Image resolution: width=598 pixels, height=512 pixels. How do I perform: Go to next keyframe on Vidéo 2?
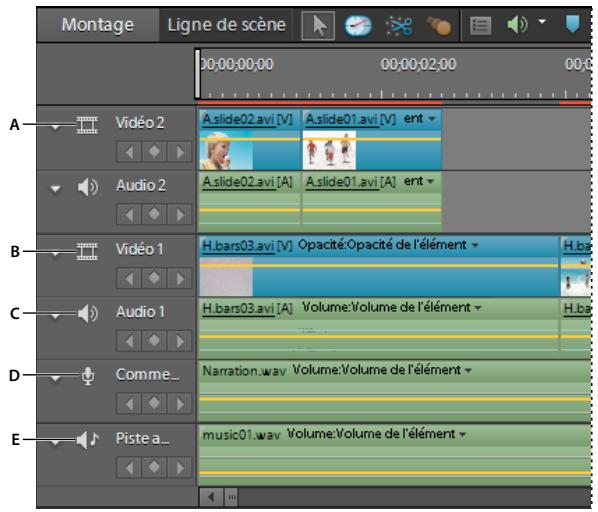point(179,152)
